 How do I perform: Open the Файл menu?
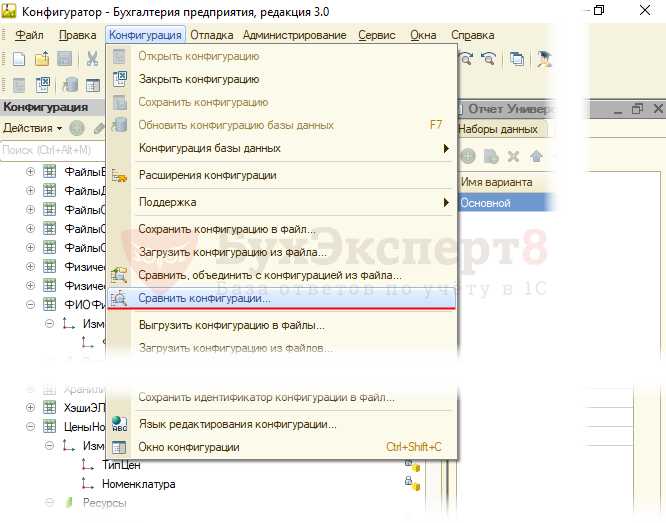pyautogui.click(x=29, y=35)
